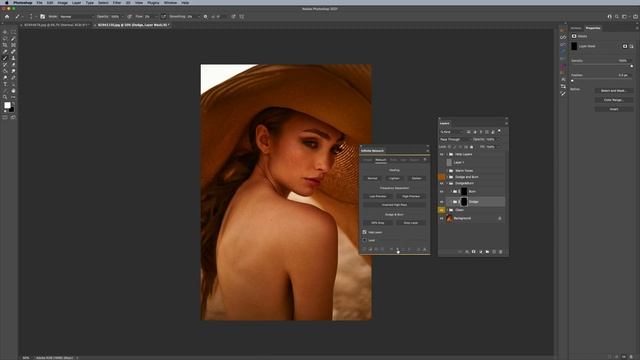Open the Image menu
Image resolution: width=640 pixels, height=360 pixels.
coord(62,2)
